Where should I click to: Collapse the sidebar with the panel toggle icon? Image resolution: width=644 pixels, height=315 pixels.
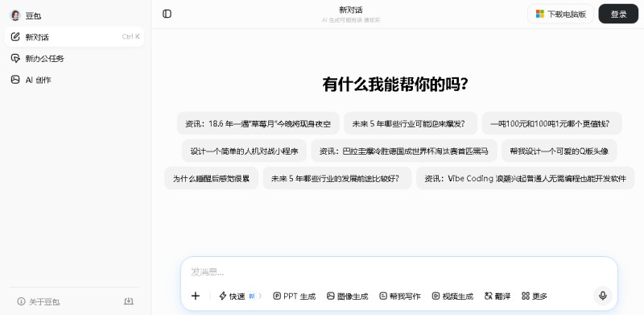tap(167, 14)
